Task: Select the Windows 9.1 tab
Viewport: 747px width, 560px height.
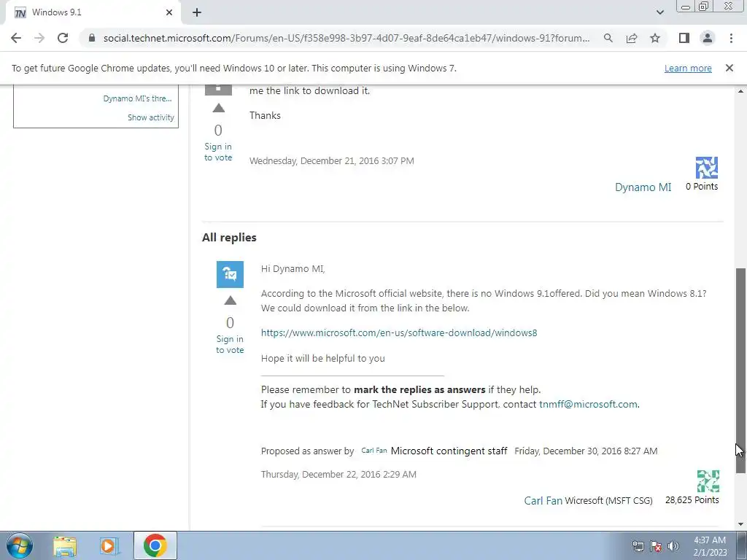Action: 93,12
